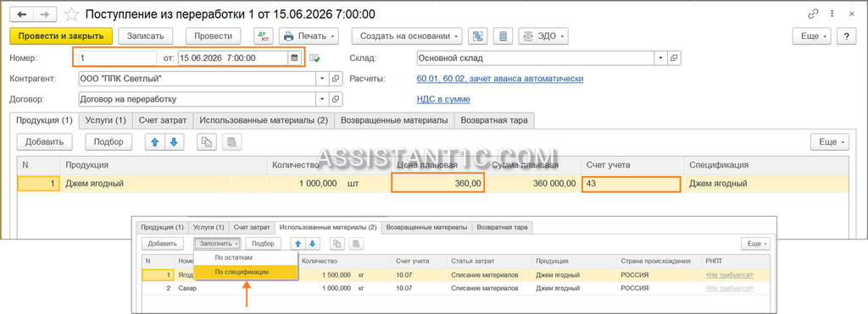Open Еще menu of Продукция table
The width and height of the screenshot is (868, 314).
(829, 142)
